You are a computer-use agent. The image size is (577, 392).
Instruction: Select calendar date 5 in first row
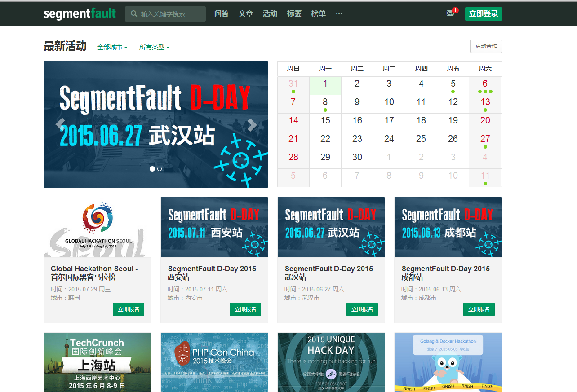(x=453, y=85)
